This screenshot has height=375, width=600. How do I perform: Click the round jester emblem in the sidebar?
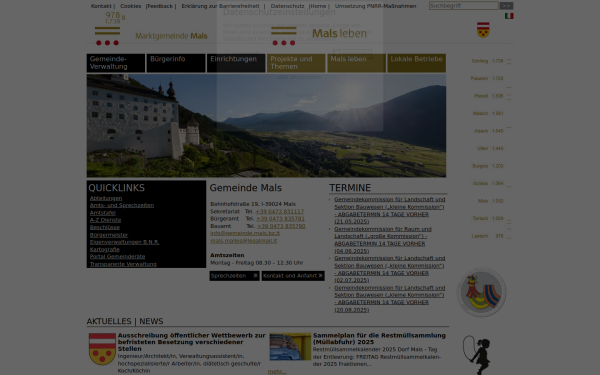[481, 292]
